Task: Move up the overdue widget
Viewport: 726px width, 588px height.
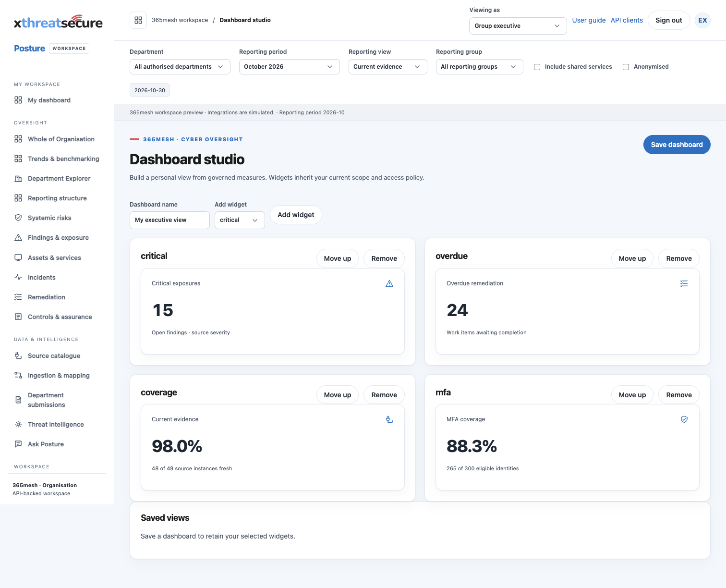Action: pos(632,258)
